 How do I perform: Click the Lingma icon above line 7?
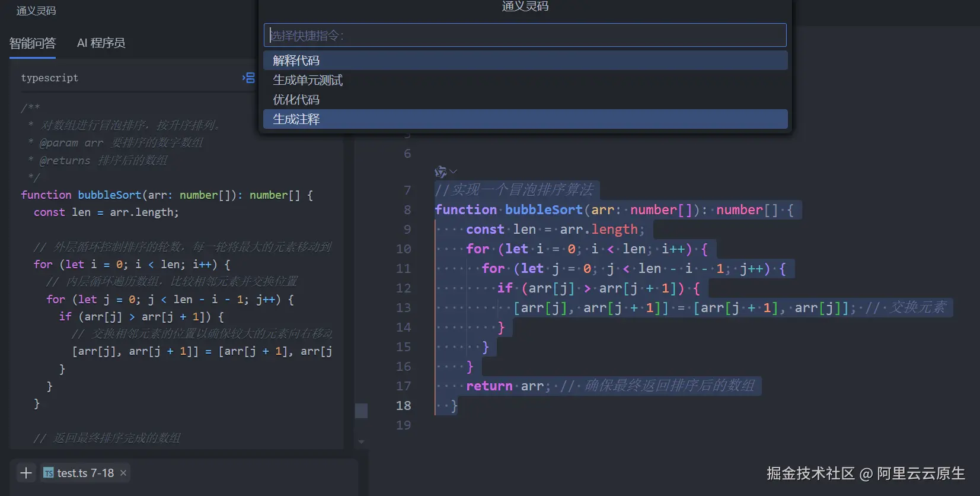(x=440, y=172)
